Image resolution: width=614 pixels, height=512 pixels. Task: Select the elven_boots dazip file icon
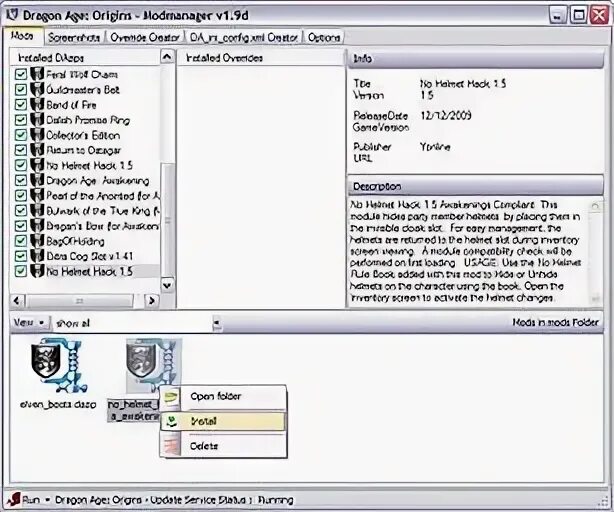[x=59, y=365]
